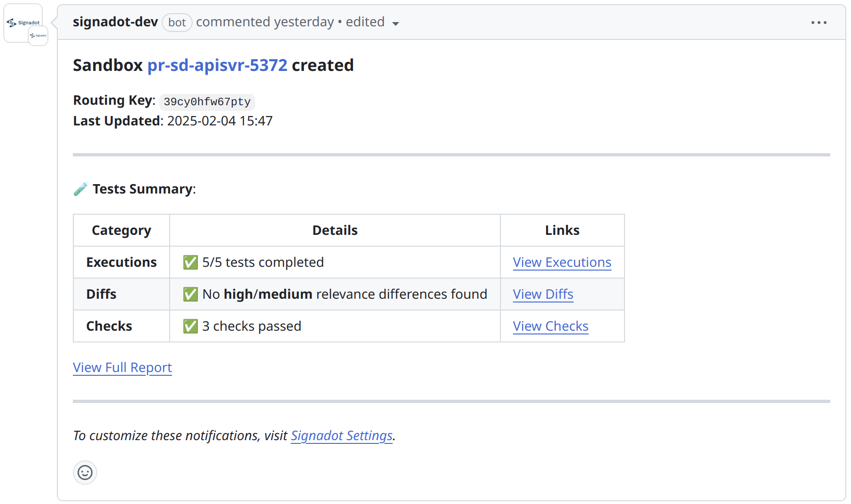
Task: Add a reaction with the smiley icon
Action: [x=85, y=472]
